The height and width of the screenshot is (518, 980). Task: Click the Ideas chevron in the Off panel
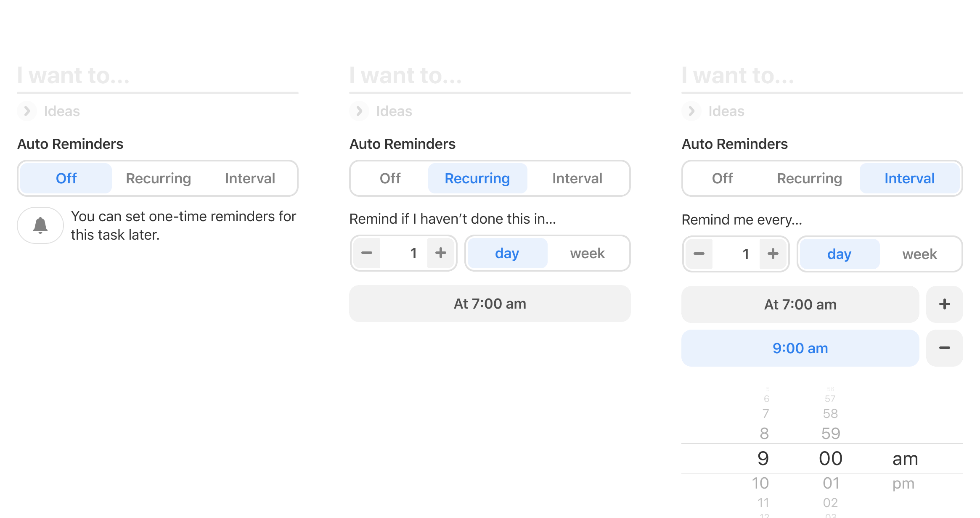coord(27,111)
